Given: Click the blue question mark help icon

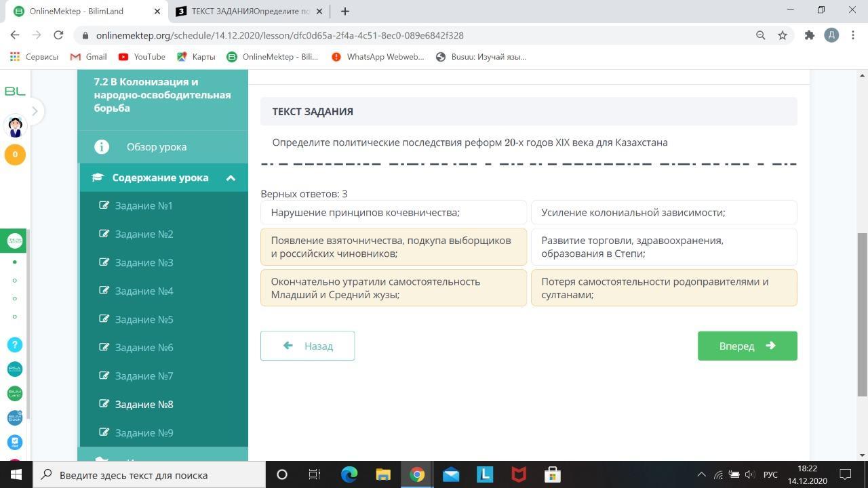Looking at the screenshot, I should coord(15,344).
